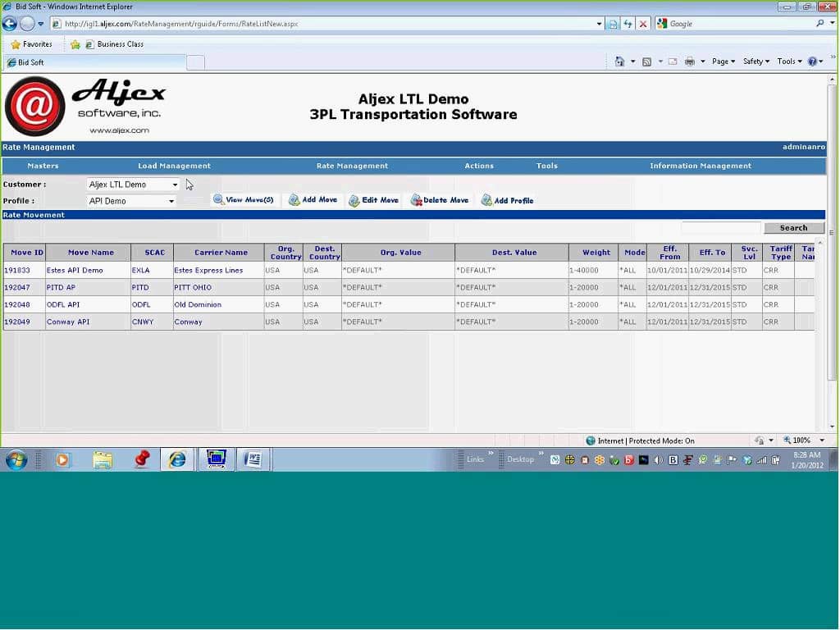Click the Estes API Demo move name
Image resolution: width=840 pixels, height=630 pixels.
tap(75, 271)
